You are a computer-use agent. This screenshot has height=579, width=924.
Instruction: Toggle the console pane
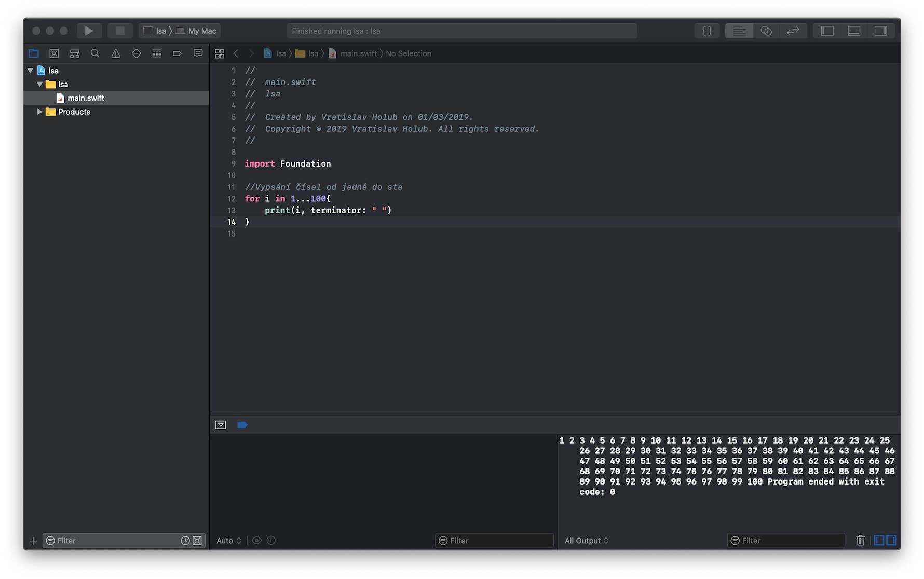(891, 541)
